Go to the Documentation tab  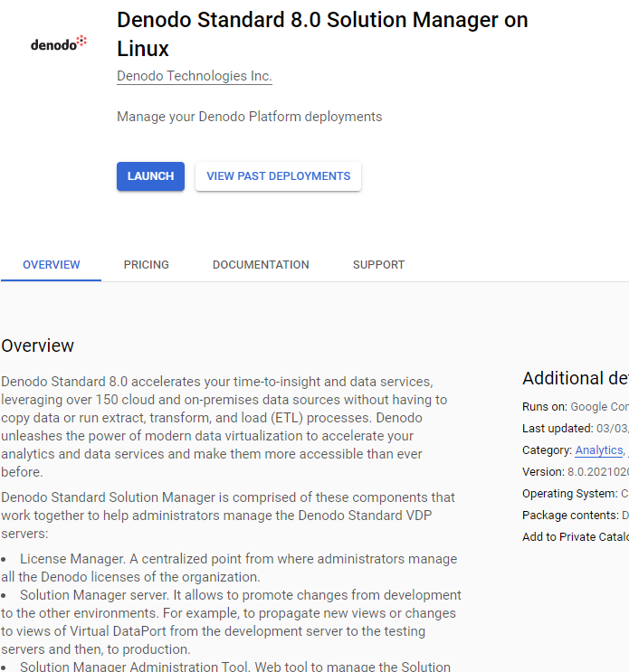pos(261,265)
